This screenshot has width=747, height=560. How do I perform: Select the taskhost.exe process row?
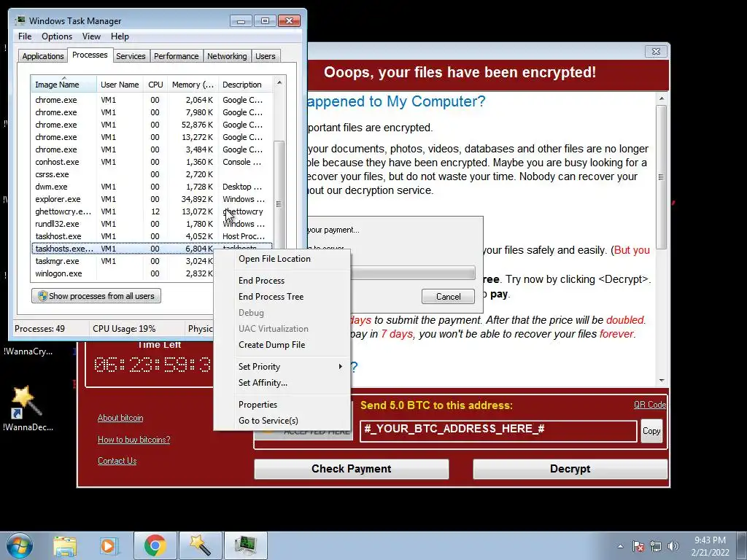152,236
